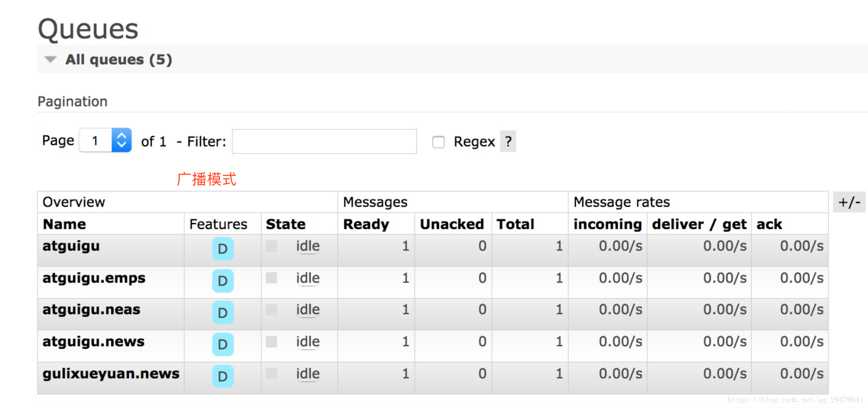
Task: Open the atguigu.neas queue link
Action: pyautogui.click(x=91, y=309)
